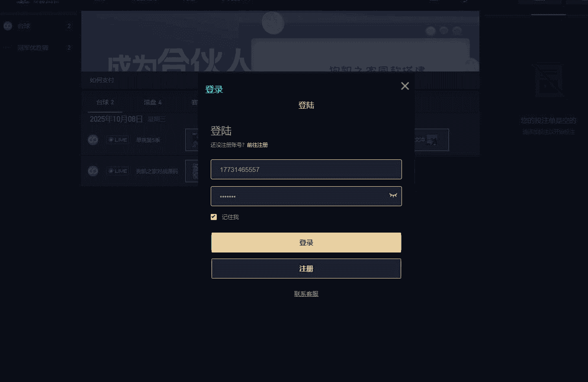Focus the password input field
The width and height of the screenshot is (588, 382).
coord(306,196)
